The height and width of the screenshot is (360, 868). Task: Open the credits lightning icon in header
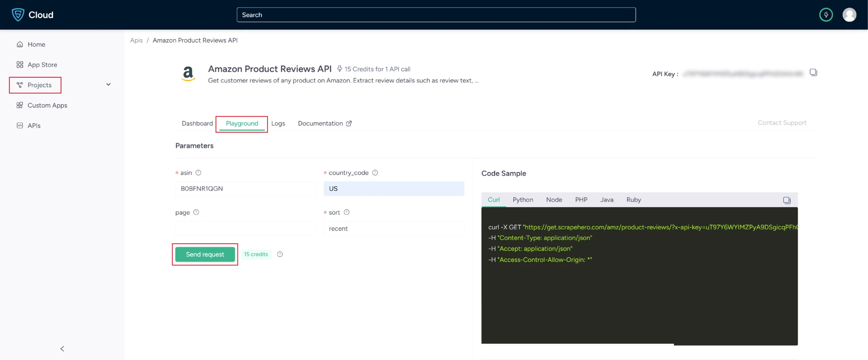click(826, 15)
